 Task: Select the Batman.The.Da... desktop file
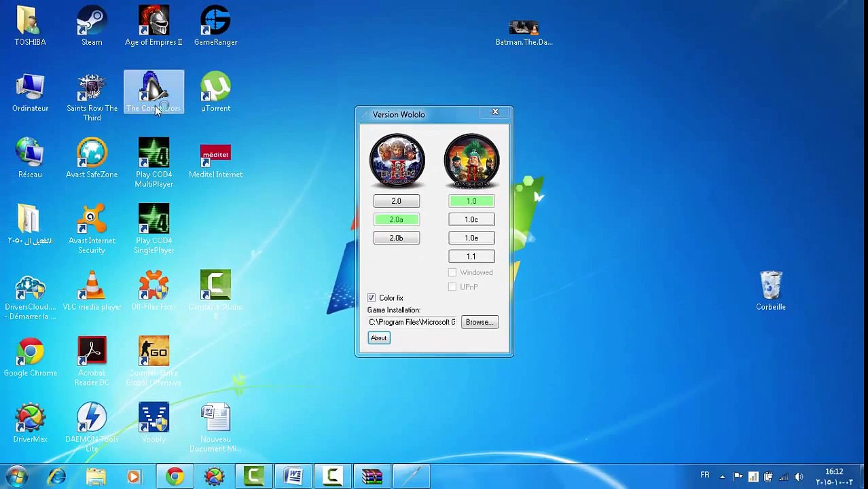(524, 32)
